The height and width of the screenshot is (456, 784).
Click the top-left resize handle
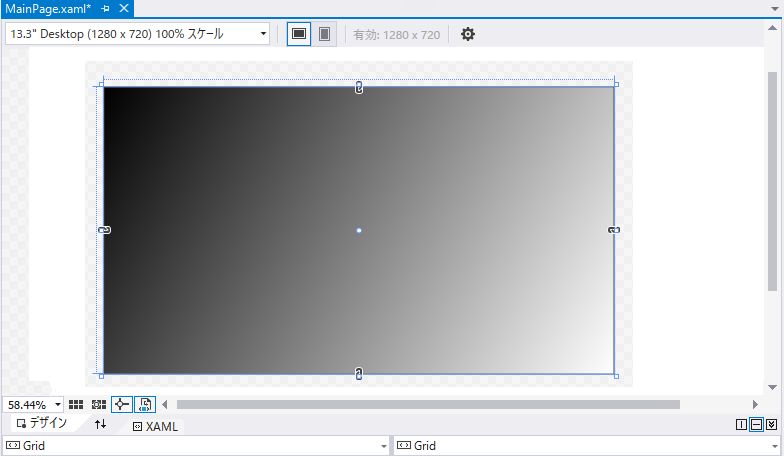pos(102,84)
